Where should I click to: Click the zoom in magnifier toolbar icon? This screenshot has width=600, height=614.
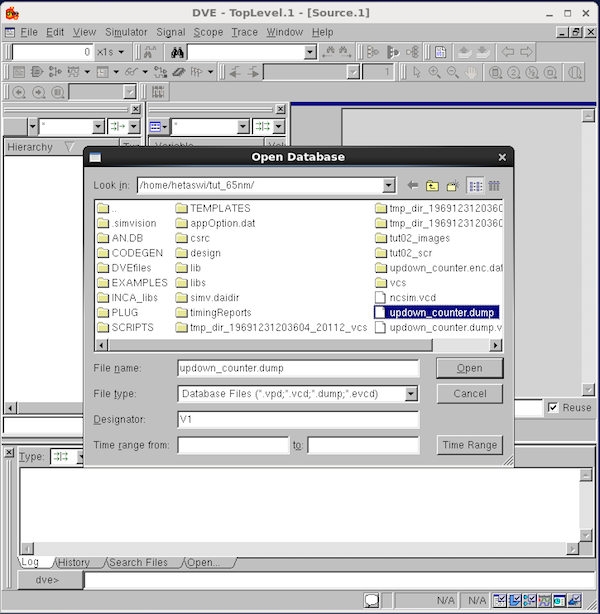click(x=434, y=72)
